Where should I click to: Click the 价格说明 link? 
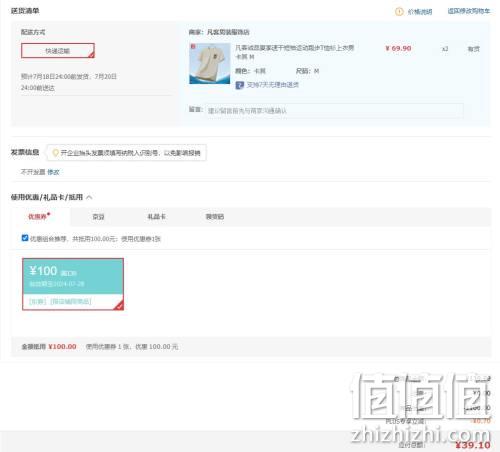tap(420, 12)
